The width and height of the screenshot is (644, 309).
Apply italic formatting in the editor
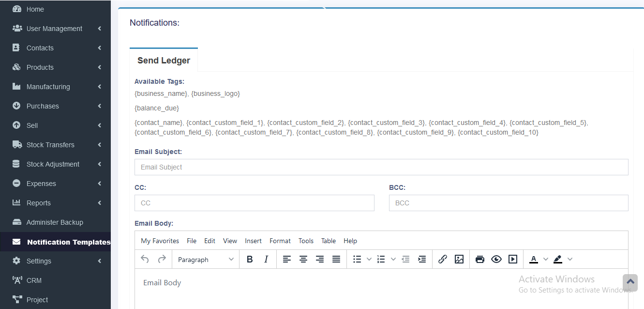tap(266, 260)
